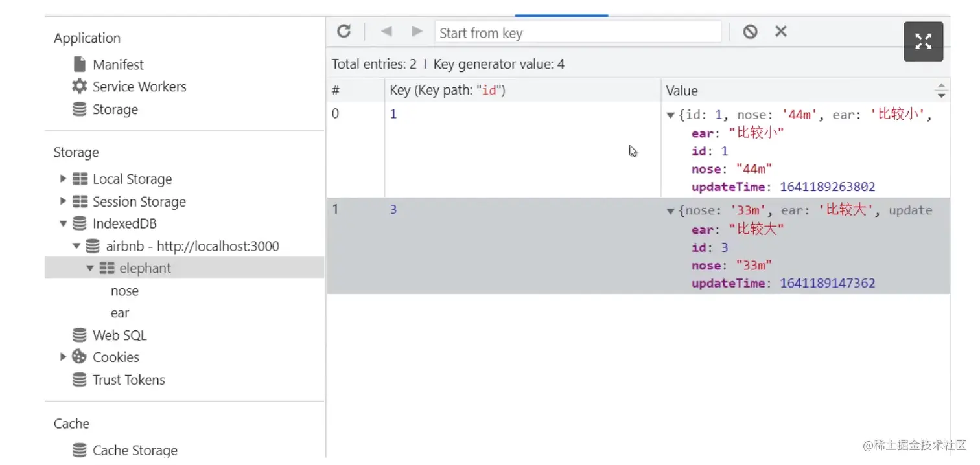Go to the next page arrow

(417, 31)
